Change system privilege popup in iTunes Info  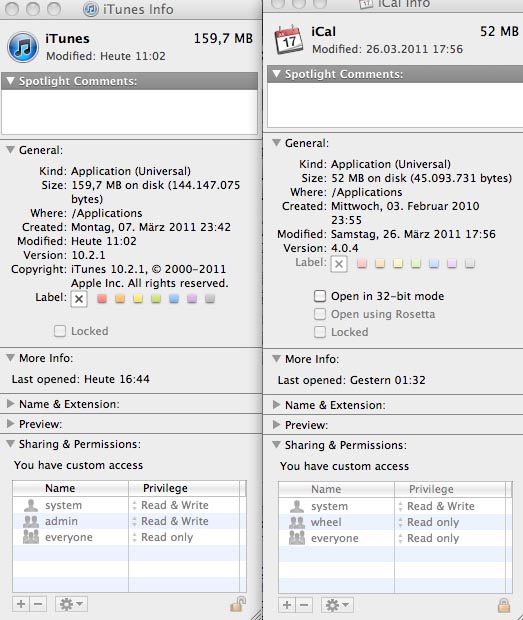[x=170, y=505]
